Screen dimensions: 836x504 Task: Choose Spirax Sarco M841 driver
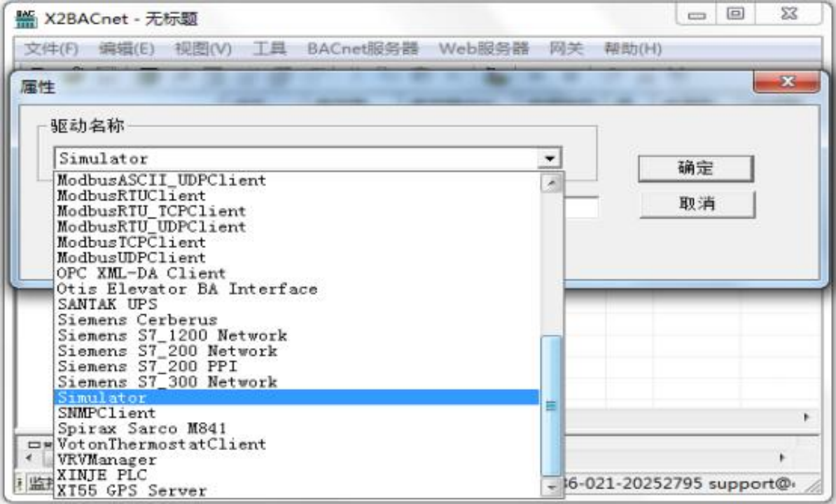(x=298, y=428)
